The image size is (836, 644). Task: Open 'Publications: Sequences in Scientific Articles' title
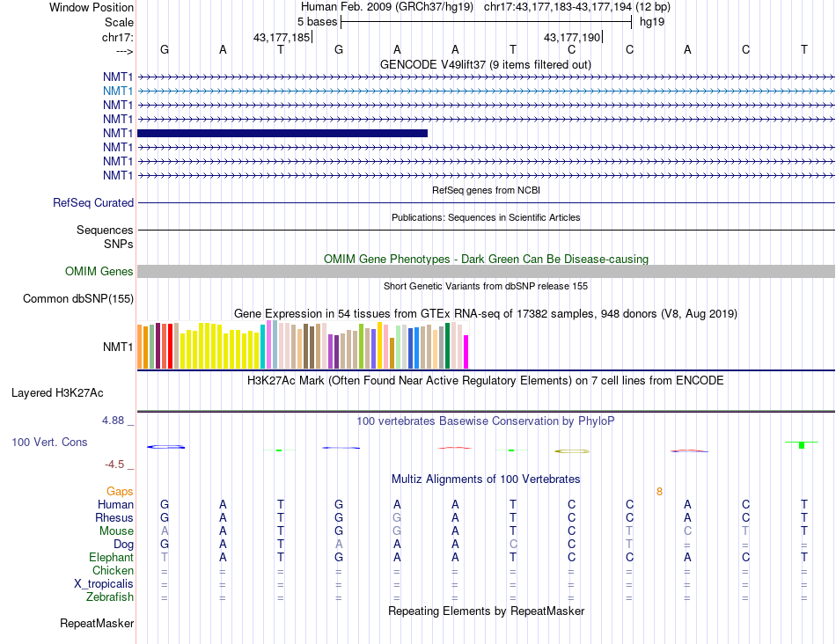click(x=486, y=217)
